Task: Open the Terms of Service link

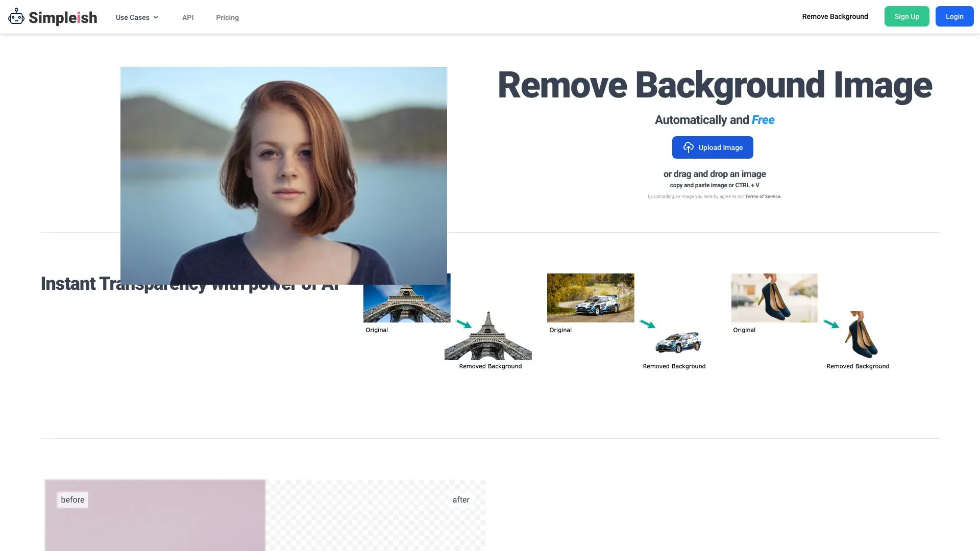Action: tap(763, 196)
